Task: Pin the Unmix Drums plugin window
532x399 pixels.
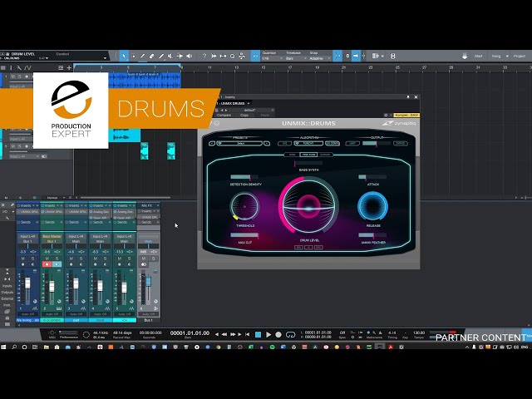Action: click(408, 97)
